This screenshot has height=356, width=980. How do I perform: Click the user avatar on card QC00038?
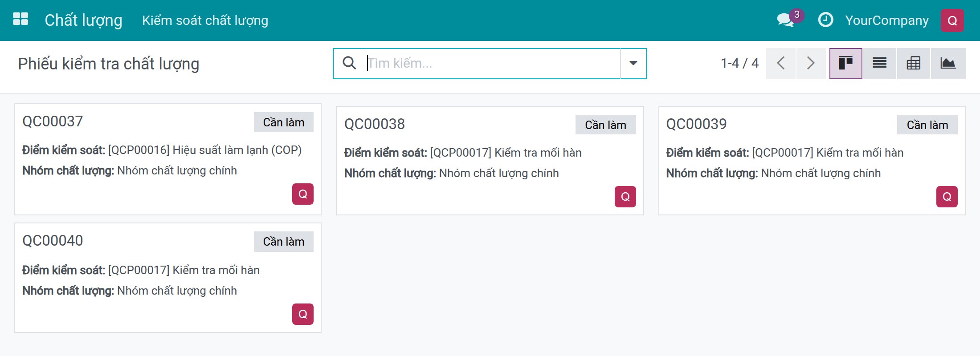[625, 197]
